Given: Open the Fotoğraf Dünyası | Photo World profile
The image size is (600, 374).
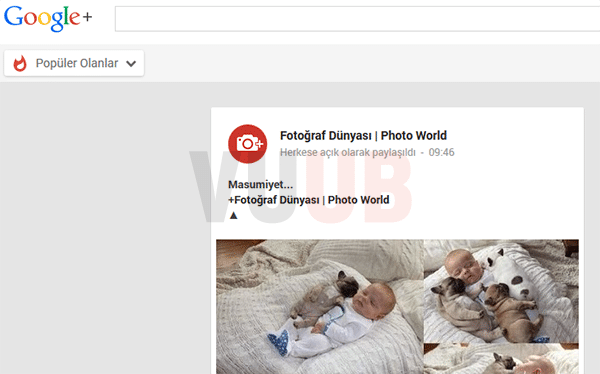Looking at the screenshot, I should tap(363, 136).
